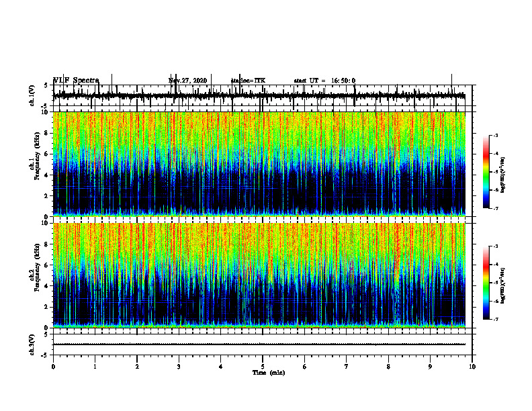Click the "10" minute tick on the time axis
532x411 pixels.
[x=472, y=367]
